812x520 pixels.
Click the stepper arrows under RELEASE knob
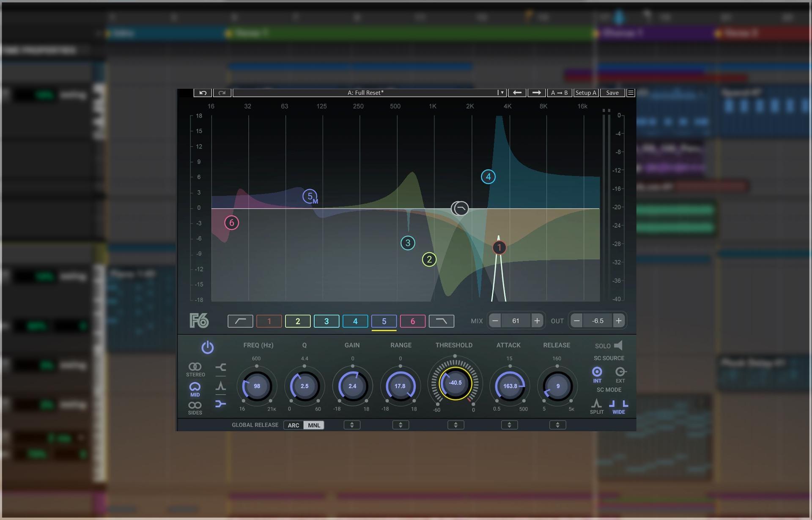click(x=557, y=425)
